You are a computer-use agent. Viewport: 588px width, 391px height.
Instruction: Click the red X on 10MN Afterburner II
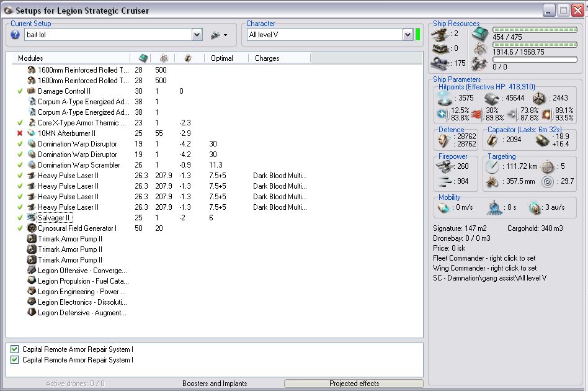pos(20,133)
